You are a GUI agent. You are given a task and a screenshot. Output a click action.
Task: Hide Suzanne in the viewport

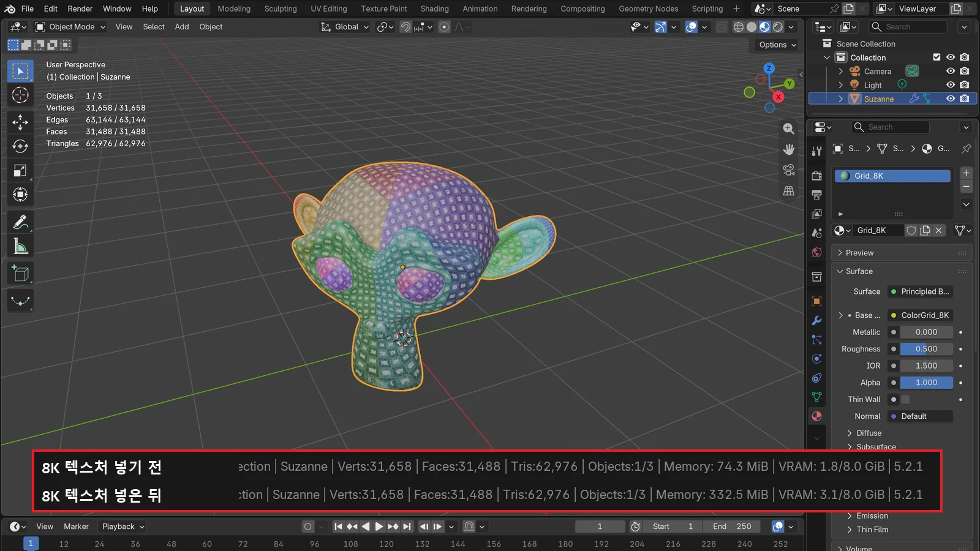(x=951, y=99)
